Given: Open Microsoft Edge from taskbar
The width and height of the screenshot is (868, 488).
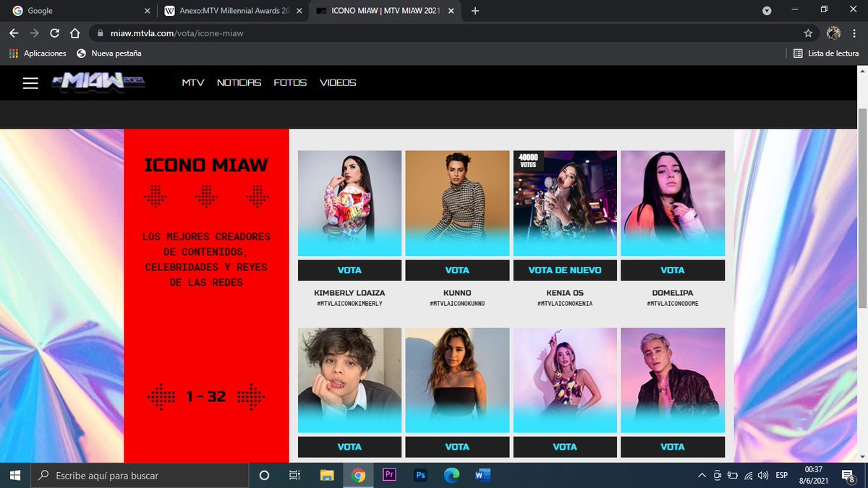Looking at the screenshot, I should 451,475.
